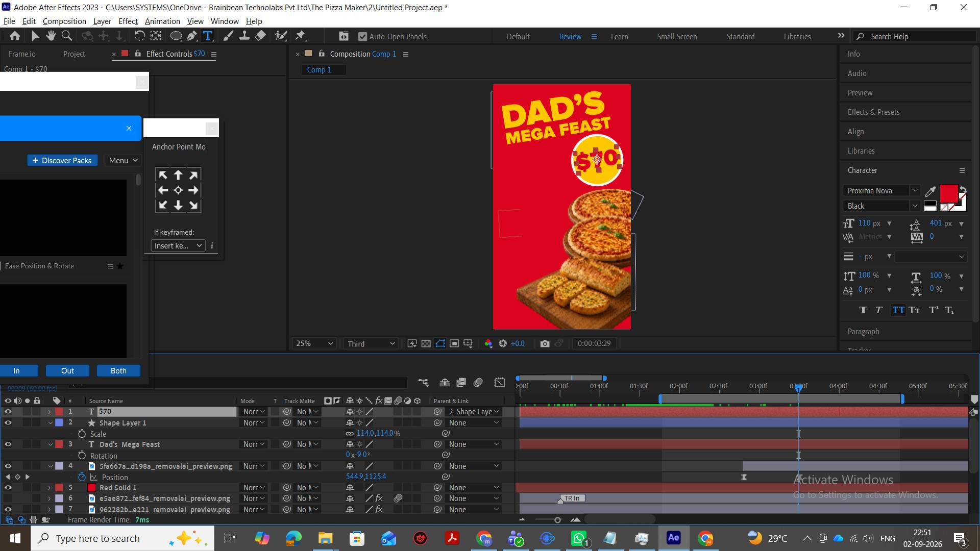Open the 25% magnification dropdown
This screenshot has height=551, width=980.
(314, 344)
